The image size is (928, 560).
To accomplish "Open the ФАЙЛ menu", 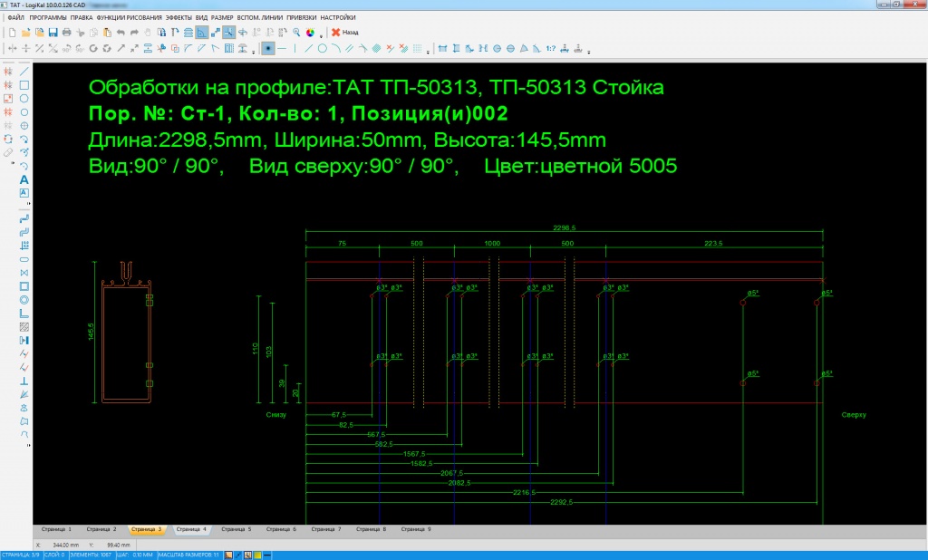I will tap(15, 18).
